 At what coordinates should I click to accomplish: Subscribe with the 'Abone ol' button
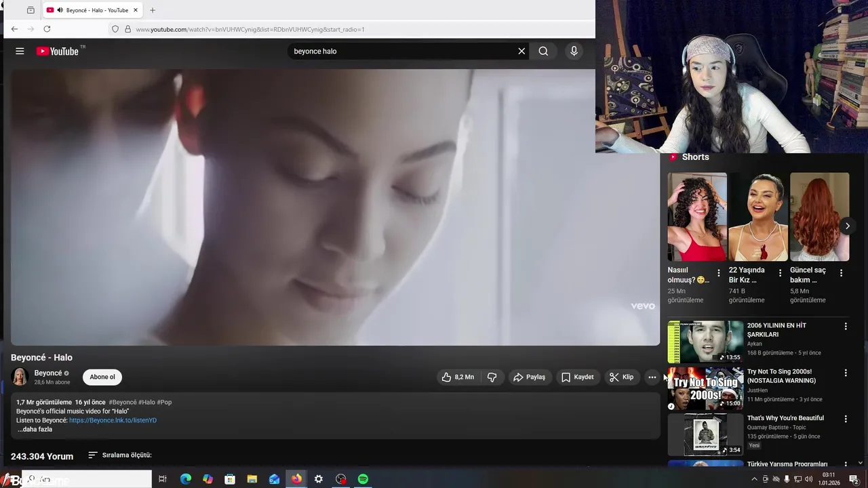[102, 377]
